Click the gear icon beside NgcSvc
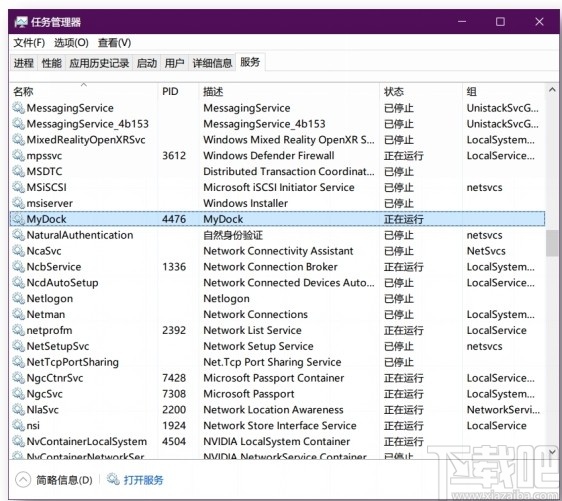The height and width of the screenshot is (501, 562). coord(18,394)
